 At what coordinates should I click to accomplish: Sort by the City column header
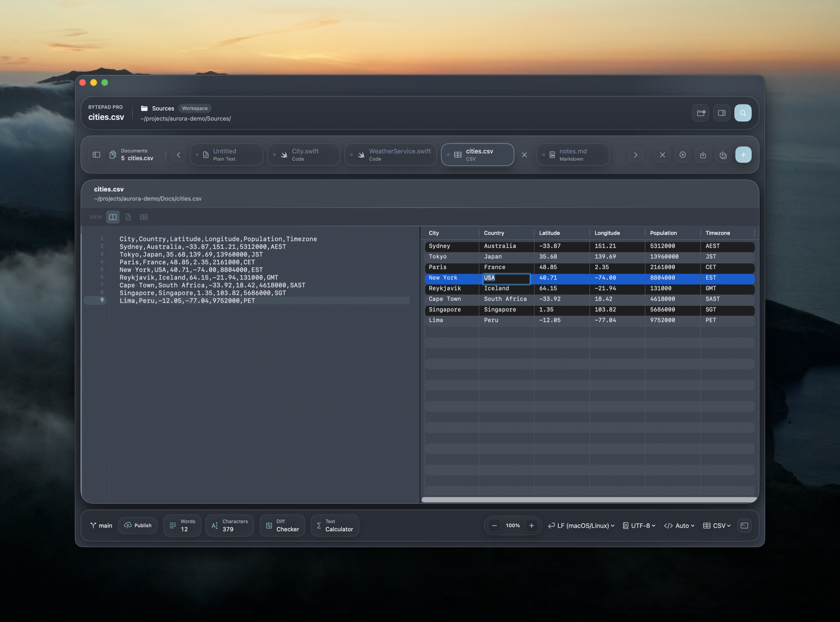(452, 233)
